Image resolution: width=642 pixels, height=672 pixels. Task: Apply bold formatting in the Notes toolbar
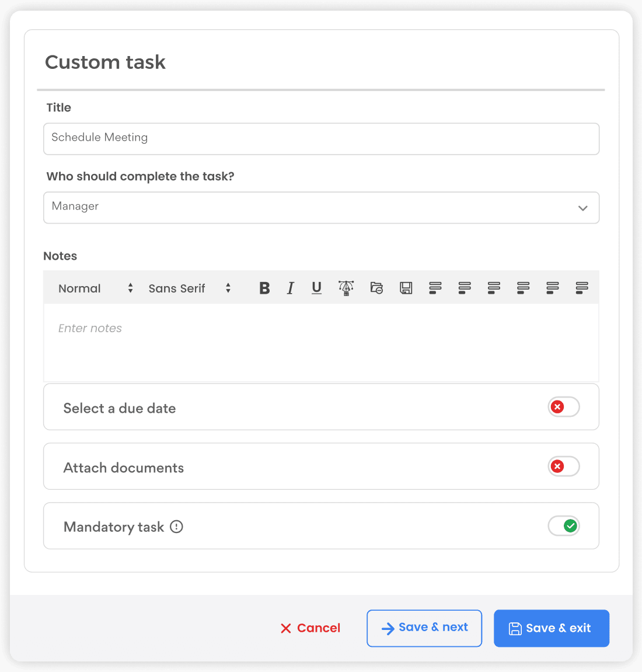click(264, 288)
